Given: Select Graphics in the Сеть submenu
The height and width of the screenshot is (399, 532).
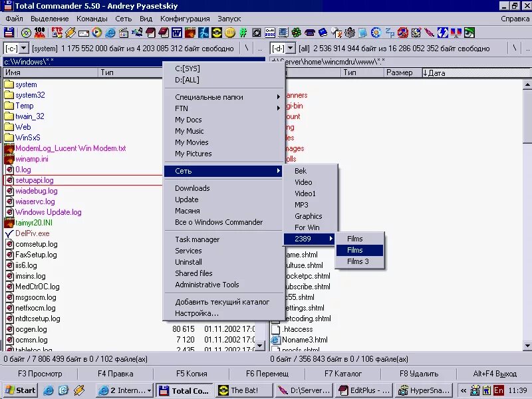Looking at the screenshot, I should (x=311, y=216).
